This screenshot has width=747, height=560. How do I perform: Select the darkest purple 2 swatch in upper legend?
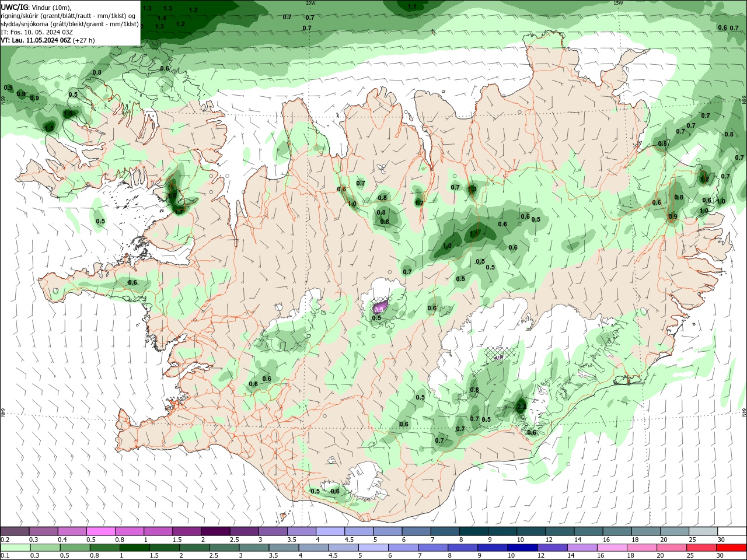click(215, 531)
